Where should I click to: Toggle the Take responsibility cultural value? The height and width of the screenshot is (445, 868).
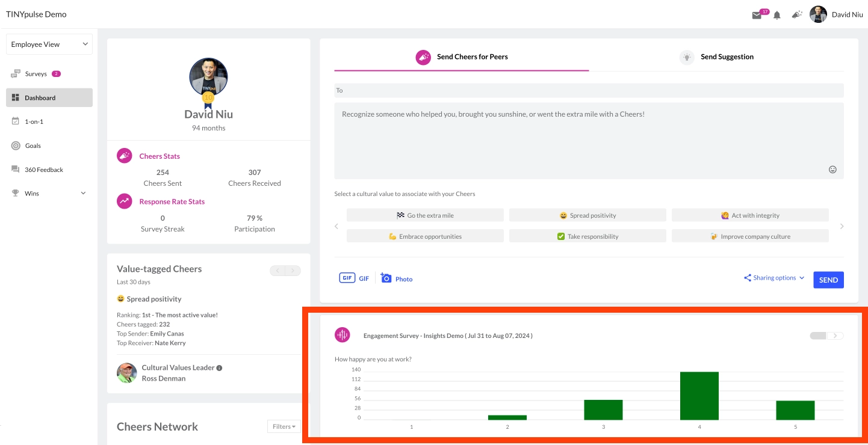coord(587,236)
